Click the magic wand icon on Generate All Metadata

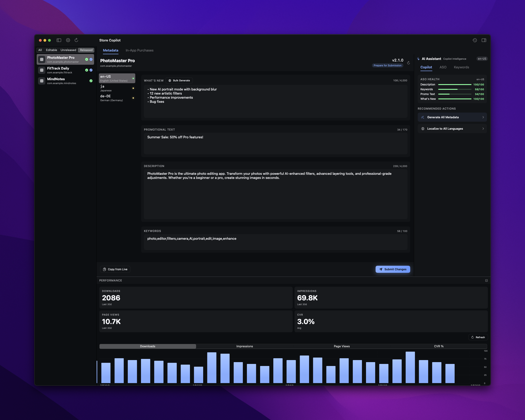[423, 117]
